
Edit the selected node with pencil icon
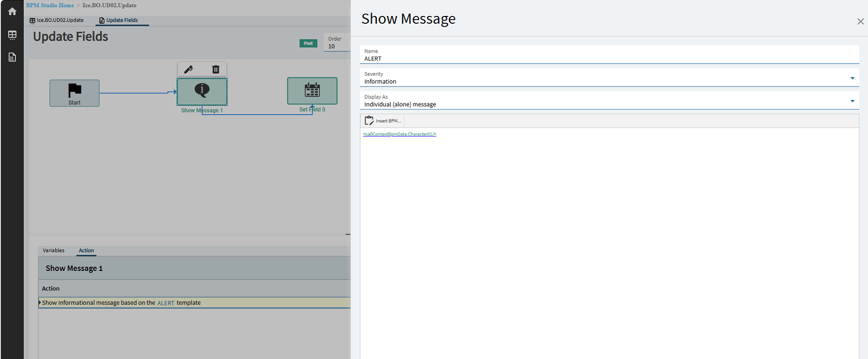tap(188, 69)
